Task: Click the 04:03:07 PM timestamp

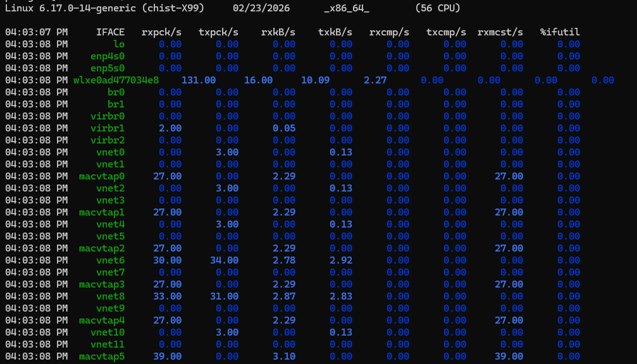Action: click(36, 32)
